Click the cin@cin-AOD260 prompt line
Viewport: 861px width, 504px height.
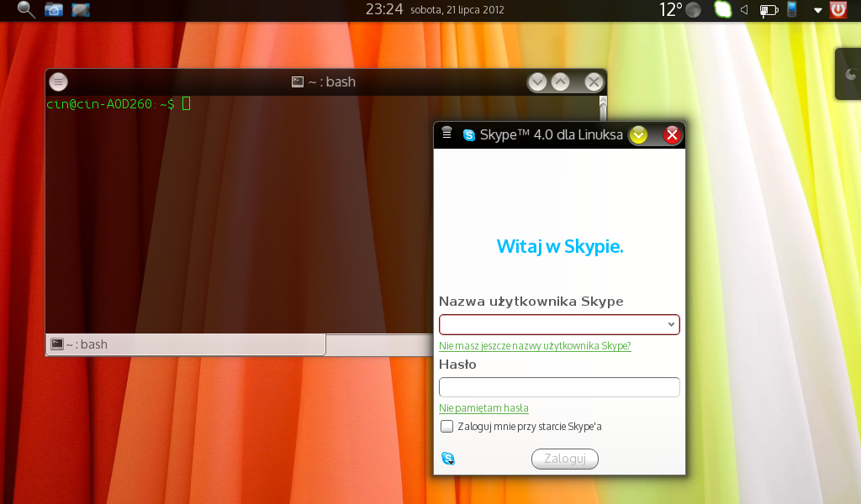click(118, 103)
